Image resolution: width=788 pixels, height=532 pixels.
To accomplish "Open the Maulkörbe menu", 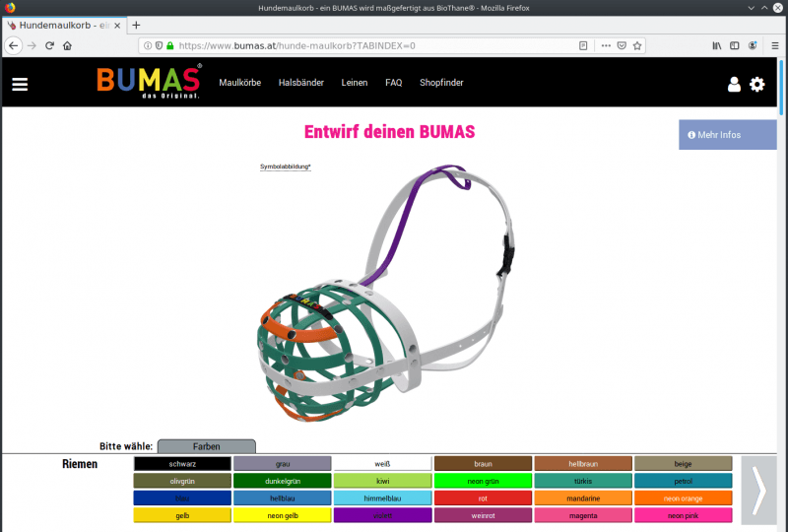I will pos(239,83).
